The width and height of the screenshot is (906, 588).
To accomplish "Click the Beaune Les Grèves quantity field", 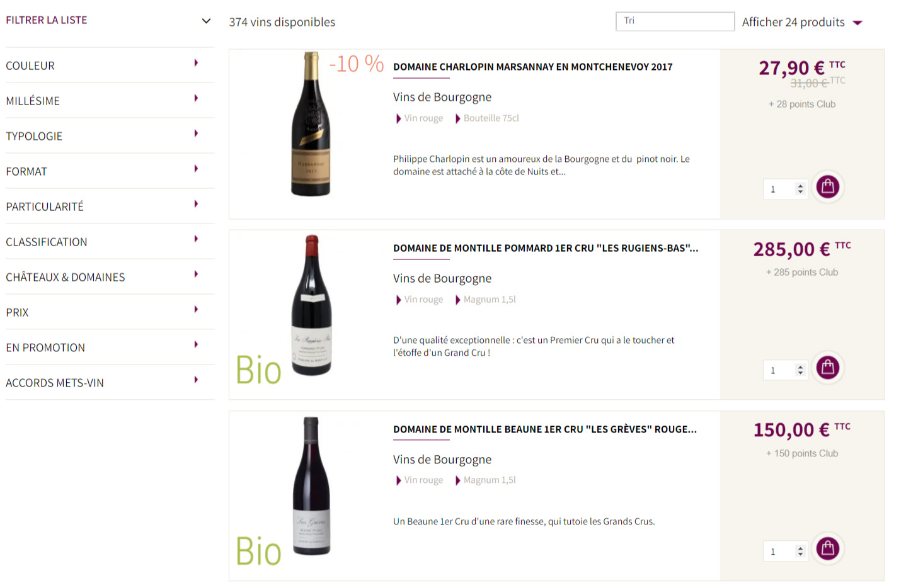I will pos(778,551).
